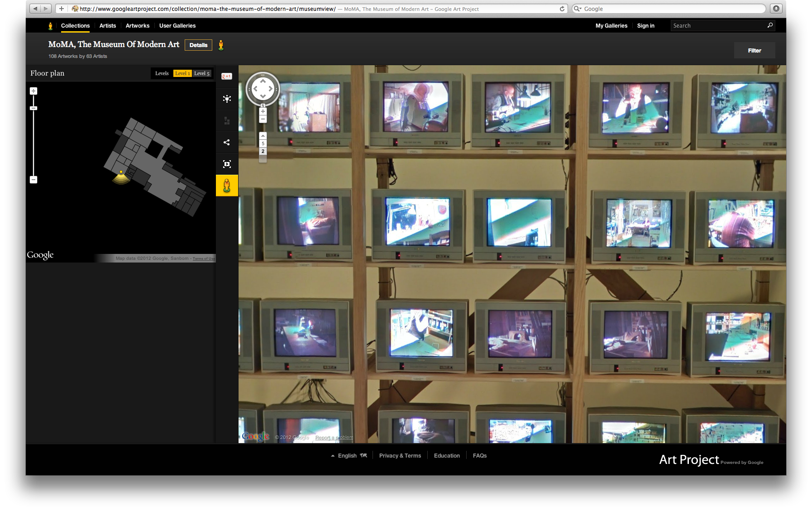Click the connected-nodes discover icon in sidebar
This screenshot has height=511, width=812.
[227, 99]
